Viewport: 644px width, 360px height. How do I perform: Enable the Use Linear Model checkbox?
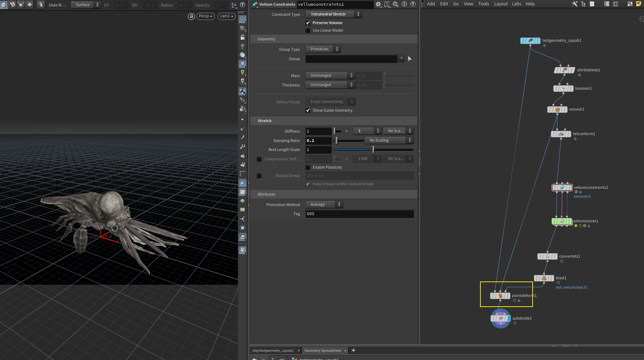(308, 31)
